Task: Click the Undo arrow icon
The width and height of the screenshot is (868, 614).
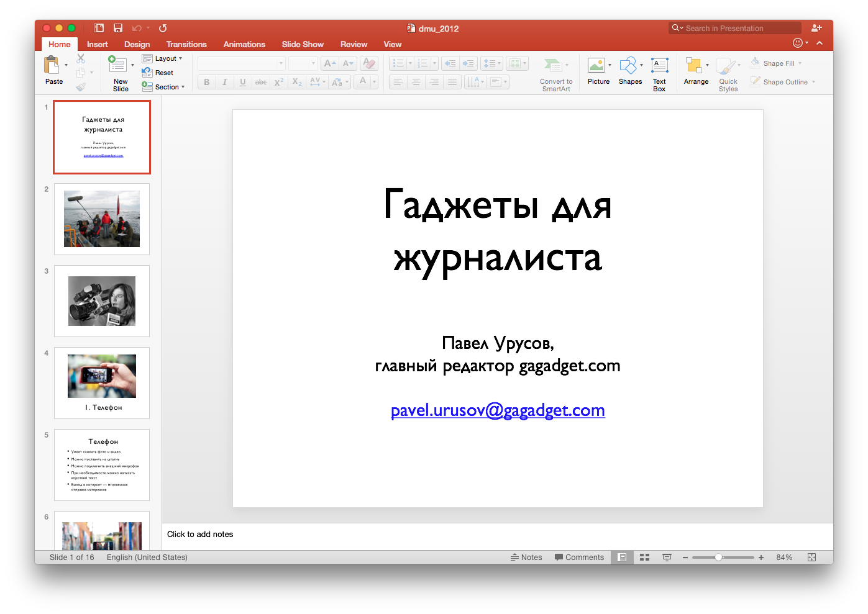Action: [137, 28]
